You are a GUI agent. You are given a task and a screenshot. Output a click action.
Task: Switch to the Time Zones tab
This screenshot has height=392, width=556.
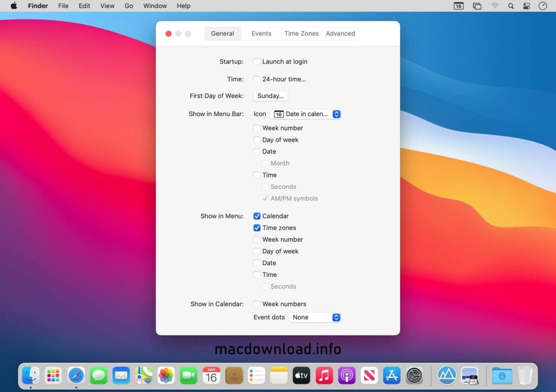301,33
